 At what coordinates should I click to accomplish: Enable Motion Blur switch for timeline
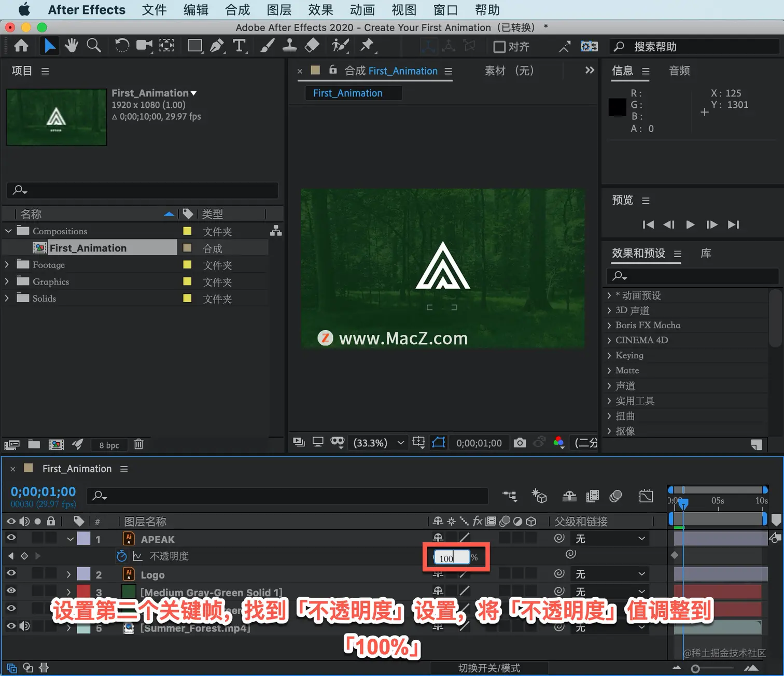[615, 496]
